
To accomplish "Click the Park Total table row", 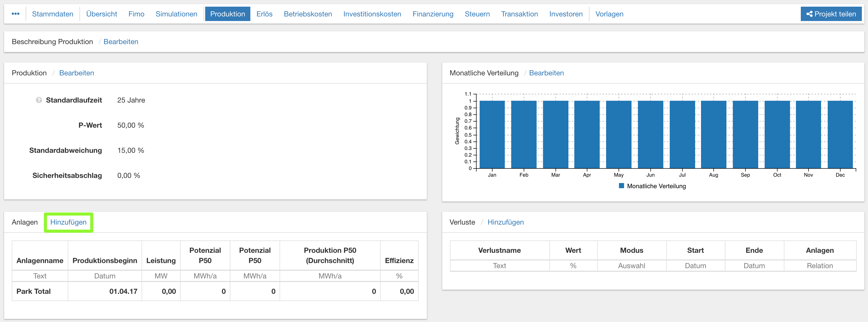I will 215,291.
